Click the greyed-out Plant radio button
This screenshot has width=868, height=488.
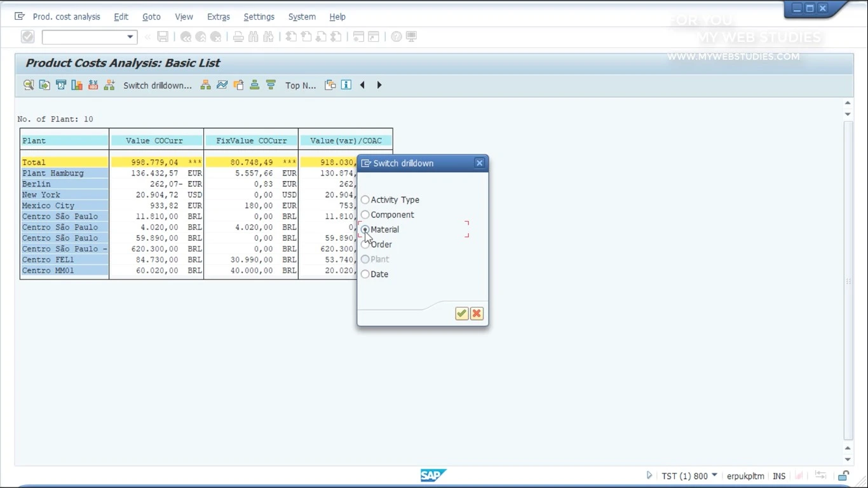click(365, 259)
